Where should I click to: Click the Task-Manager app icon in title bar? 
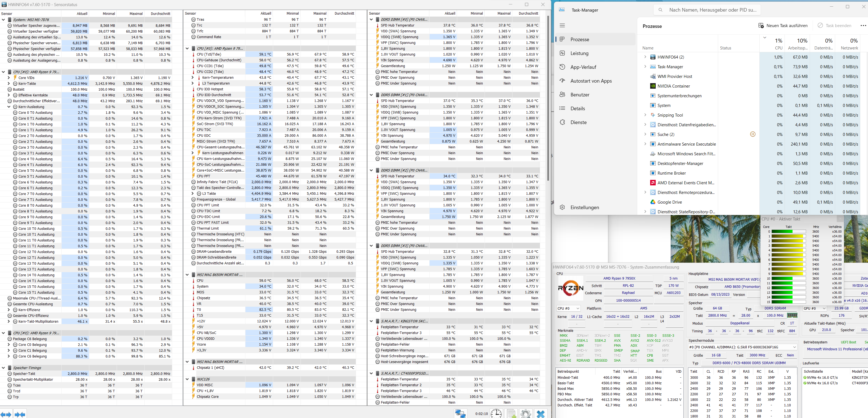point(562,10)
